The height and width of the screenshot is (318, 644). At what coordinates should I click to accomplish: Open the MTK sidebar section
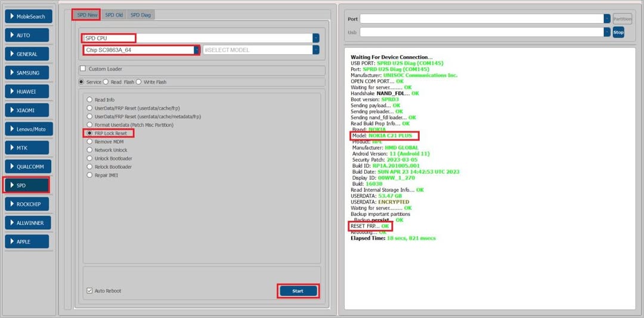coord(27,148)
